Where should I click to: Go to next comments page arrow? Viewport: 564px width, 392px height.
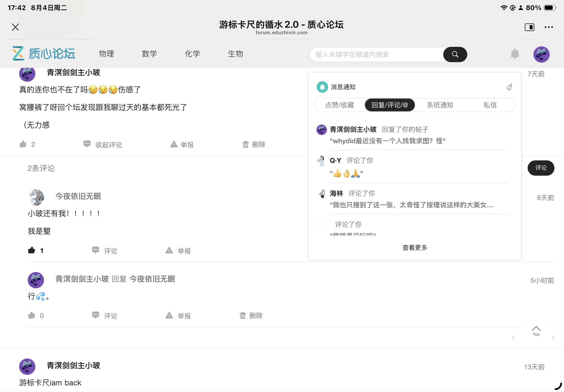[553, 338]
